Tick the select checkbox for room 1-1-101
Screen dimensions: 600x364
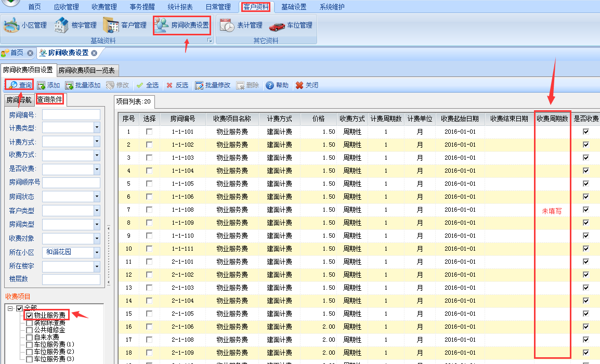pyautogui.click(x=149, y=132)
